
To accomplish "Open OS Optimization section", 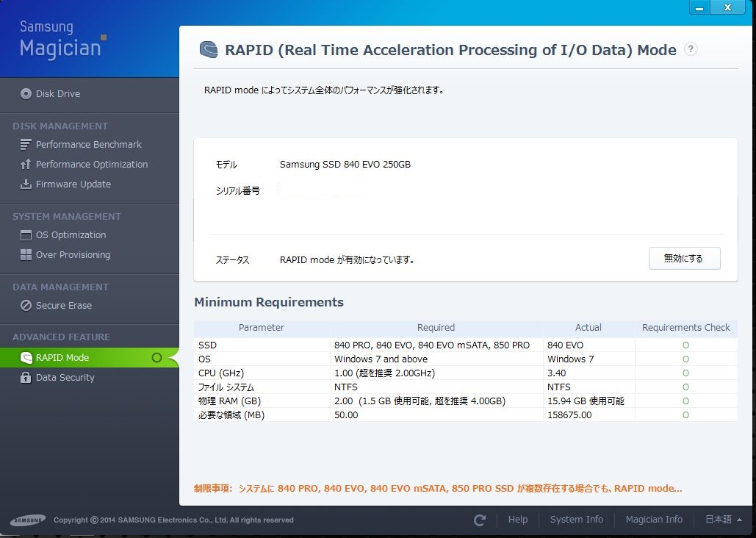I will (71, 235).
